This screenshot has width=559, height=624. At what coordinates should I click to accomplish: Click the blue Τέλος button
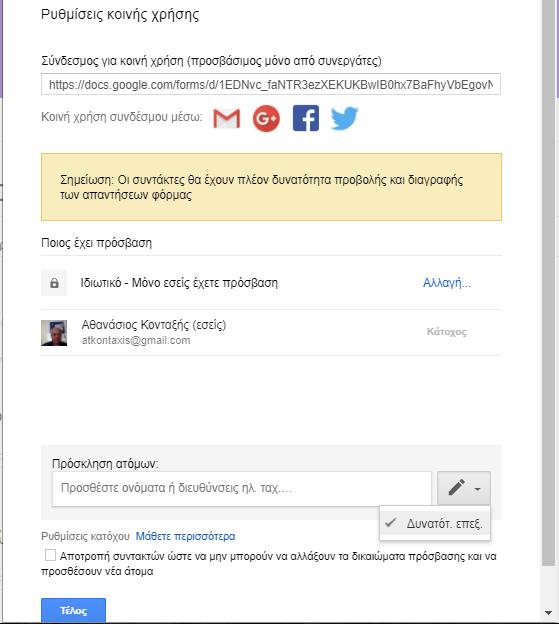74,610
